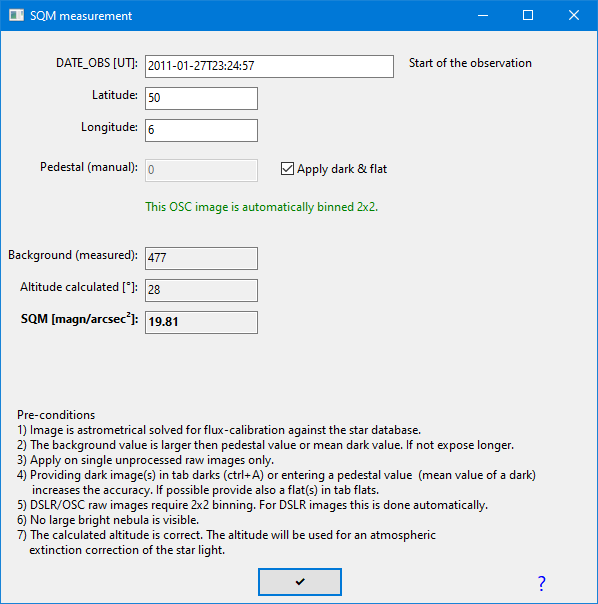Focus the Latitude input box
This screenshot has height=604, width=598.
[201, 98]
